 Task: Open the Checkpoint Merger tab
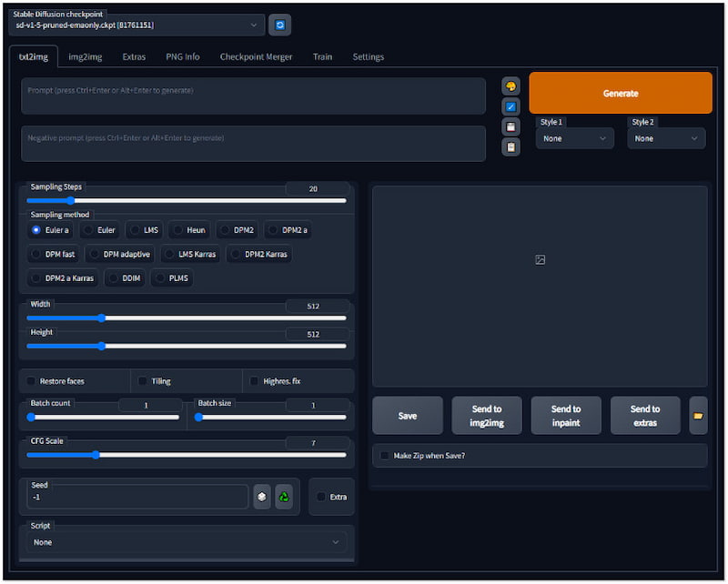coord(256,56)
